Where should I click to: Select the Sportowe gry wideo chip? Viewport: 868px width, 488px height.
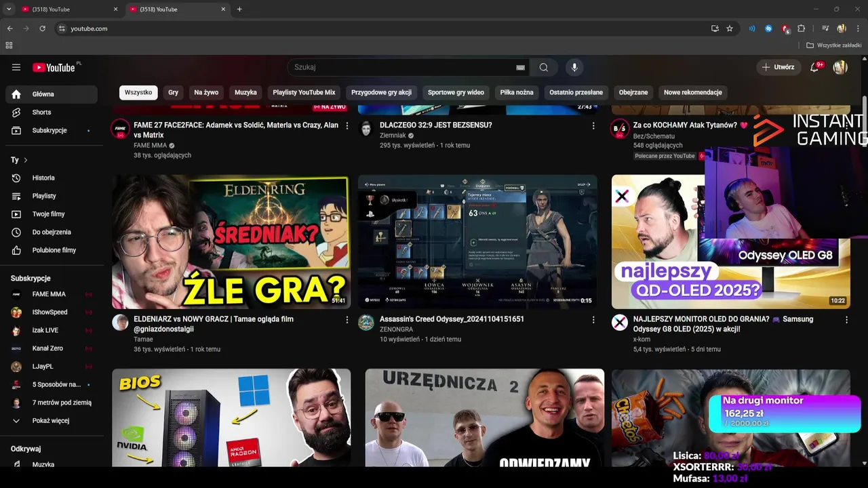456,92
